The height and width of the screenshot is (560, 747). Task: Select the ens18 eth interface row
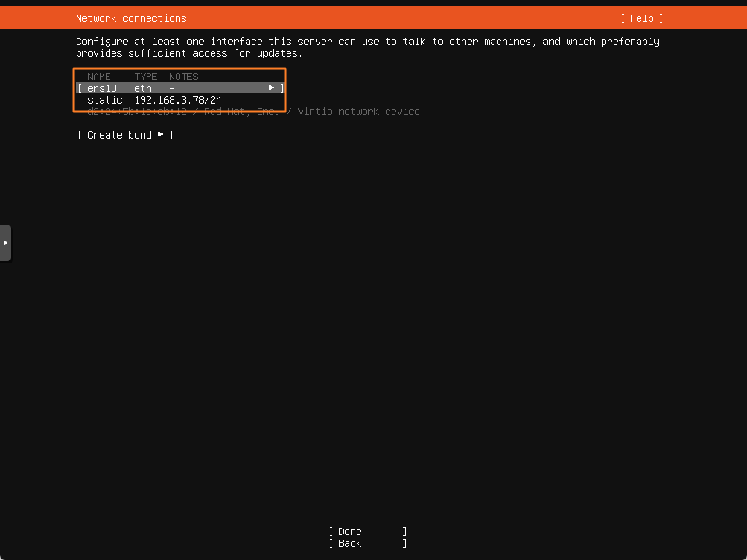(180, 88)
